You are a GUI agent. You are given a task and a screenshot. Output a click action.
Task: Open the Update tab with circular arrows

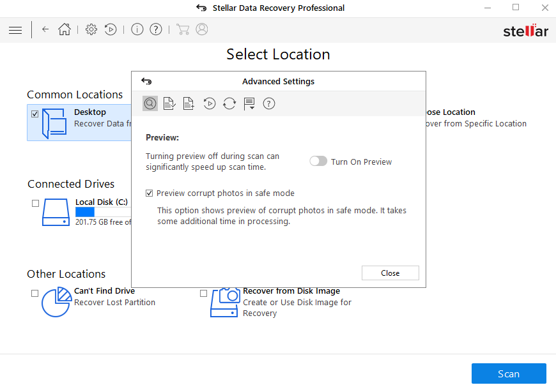(x=229, y=103)
